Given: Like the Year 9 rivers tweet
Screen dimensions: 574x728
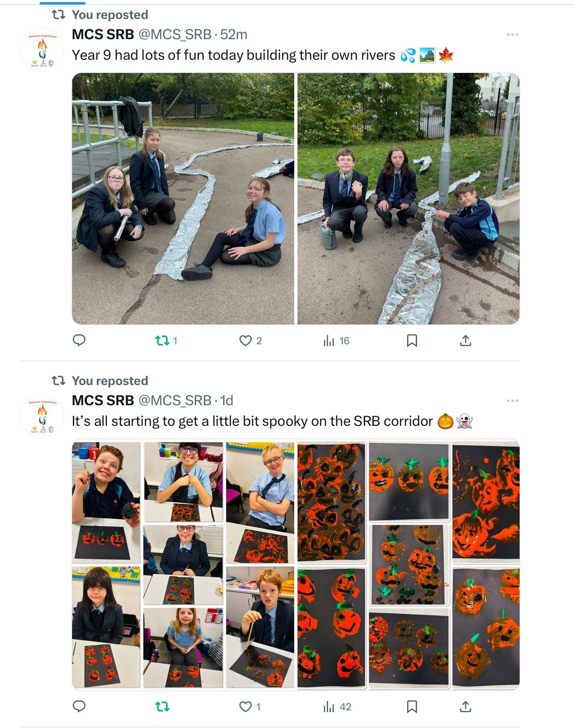Looking at the screenshot, I should coord(251,341).
